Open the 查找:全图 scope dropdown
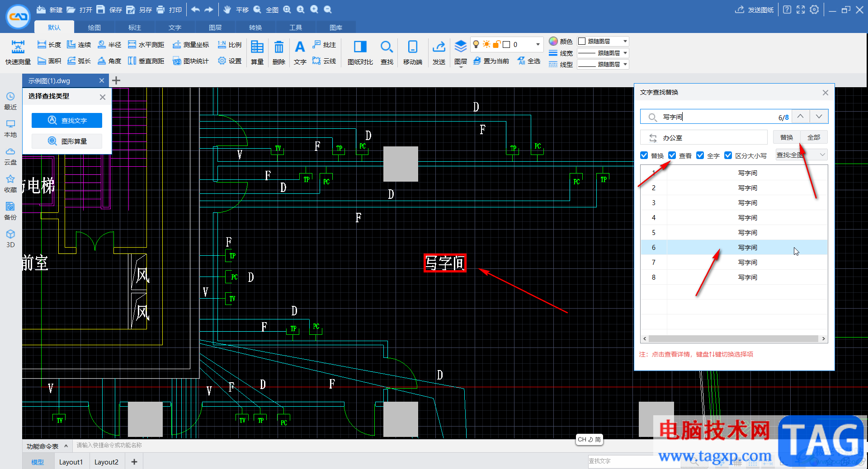 click(802, 155)
